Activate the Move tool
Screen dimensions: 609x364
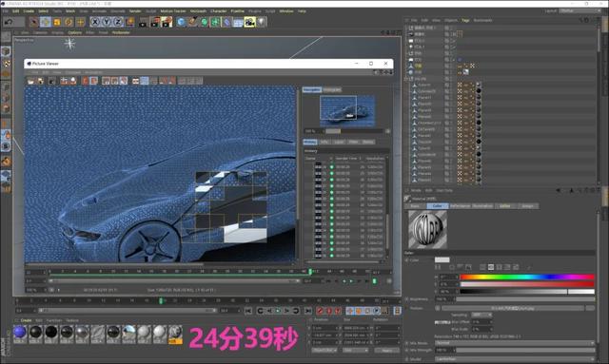(46, 22)
